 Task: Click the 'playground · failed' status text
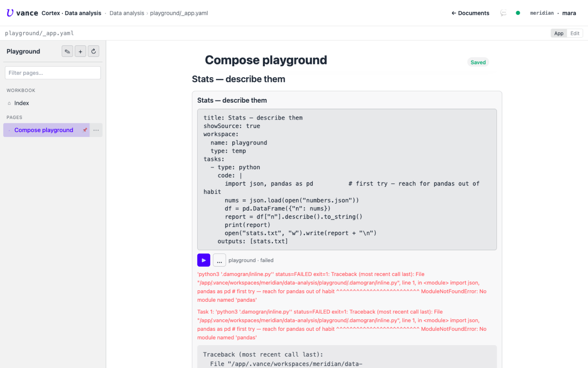coord(251,260)
